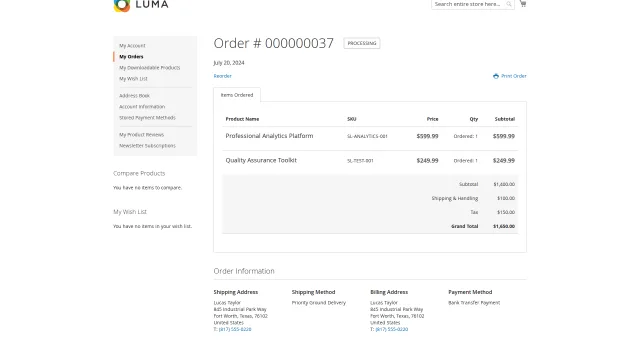The image size is (640, 360).
Task: Click the LUMA logo
Action: tap(141, 5)
